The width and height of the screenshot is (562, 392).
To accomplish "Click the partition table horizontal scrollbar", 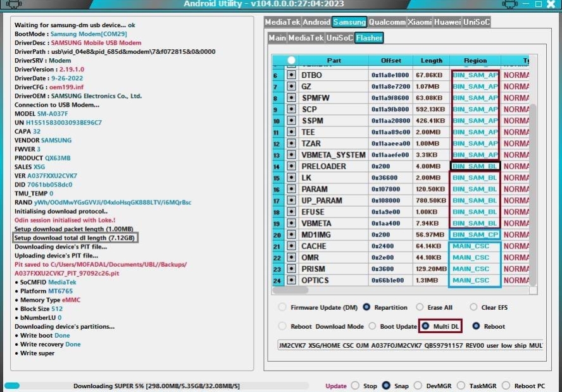I will pyautogui.click(x=290, y=290).
